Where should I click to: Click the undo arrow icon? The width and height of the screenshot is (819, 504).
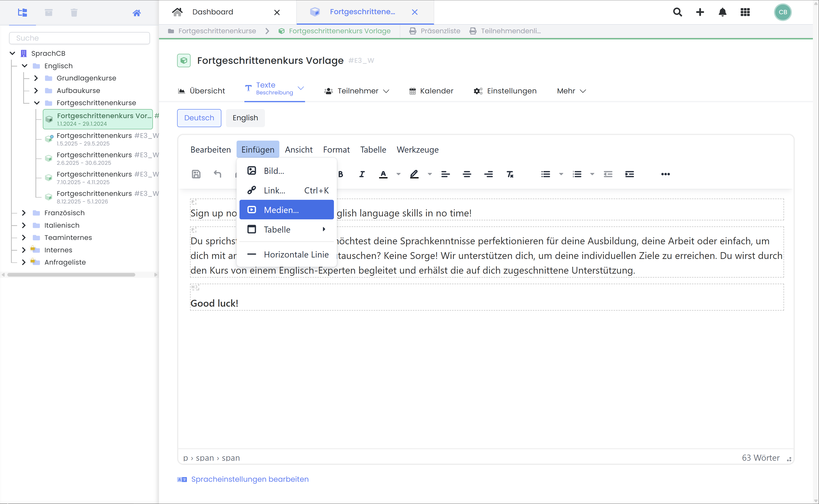(x=217, y=174)
